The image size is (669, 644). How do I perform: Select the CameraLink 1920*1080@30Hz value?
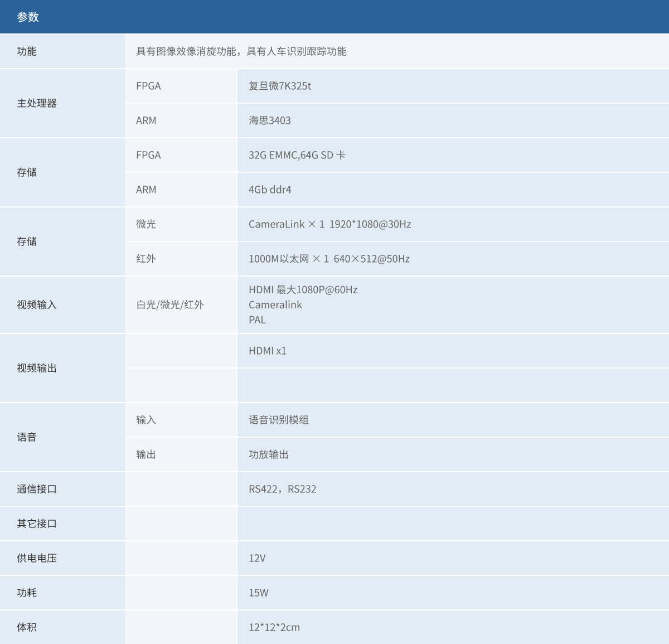pyautogui.click(x=329, y=224)
